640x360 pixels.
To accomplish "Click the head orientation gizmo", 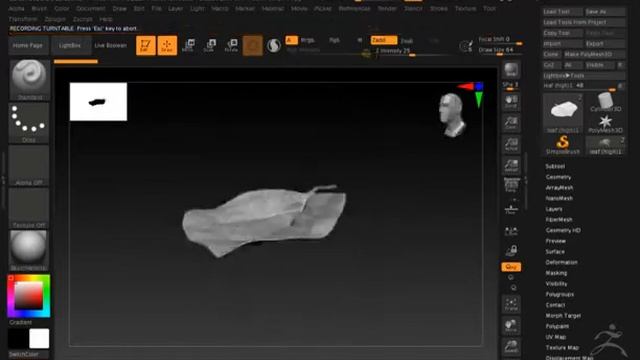I will click(x=451, y=115).
